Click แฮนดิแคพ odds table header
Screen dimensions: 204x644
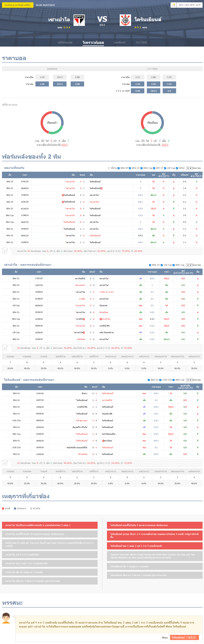pyautogui.click(x=52, y=69)
